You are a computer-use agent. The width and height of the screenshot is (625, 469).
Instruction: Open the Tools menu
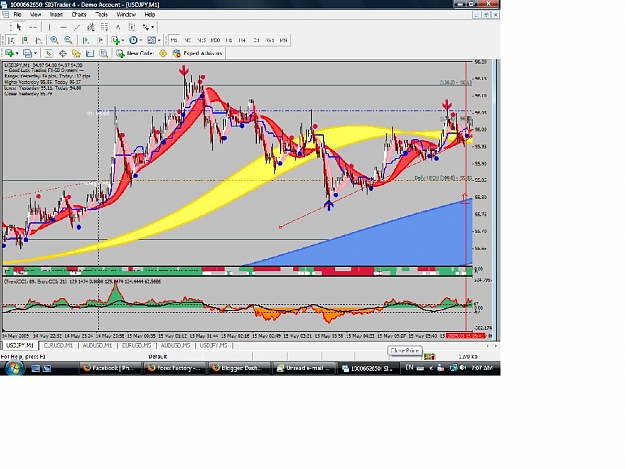click(x=102, y=14)
